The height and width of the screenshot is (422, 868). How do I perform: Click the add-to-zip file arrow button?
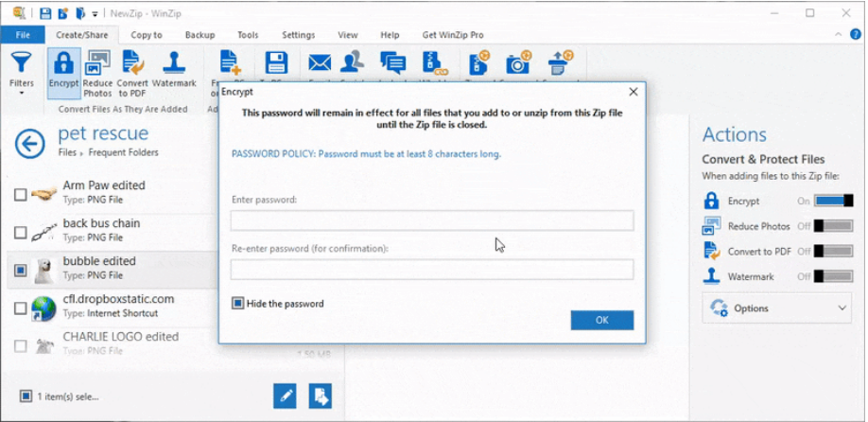pos(320,396)
